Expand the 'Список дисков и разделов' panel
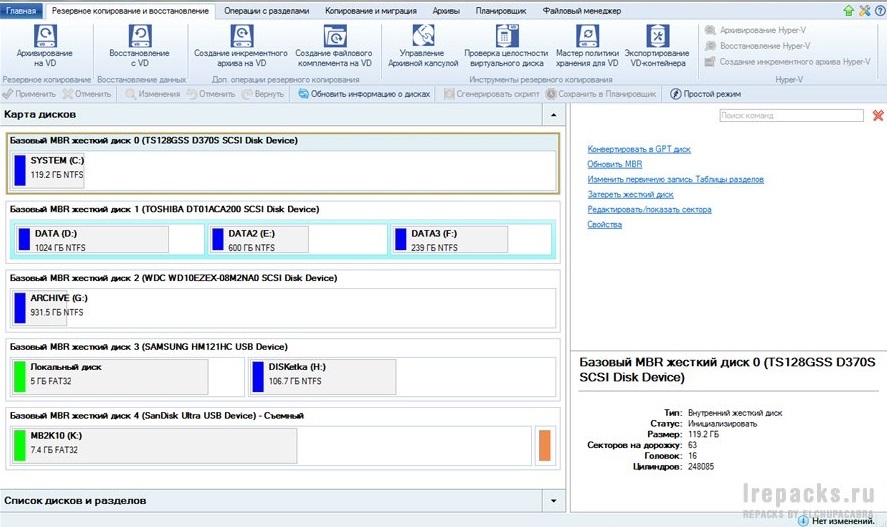887x527 pixels. [553, 500]
